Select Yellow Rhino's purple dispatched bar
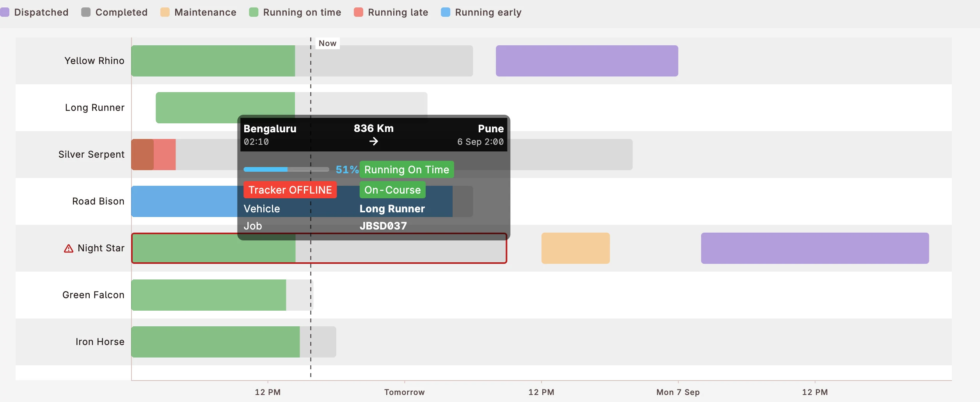This screenshot has width=980, height=402. 587,61
